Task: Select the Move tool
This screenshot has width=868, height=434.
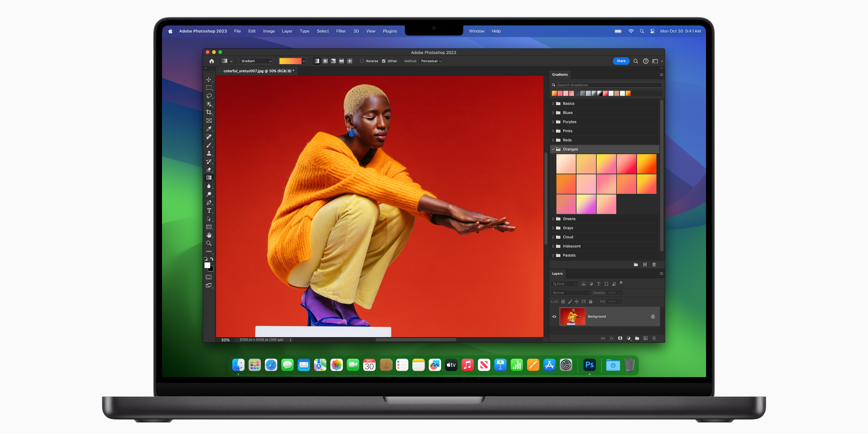Action: pyautogui.click(x=209, y=79)
